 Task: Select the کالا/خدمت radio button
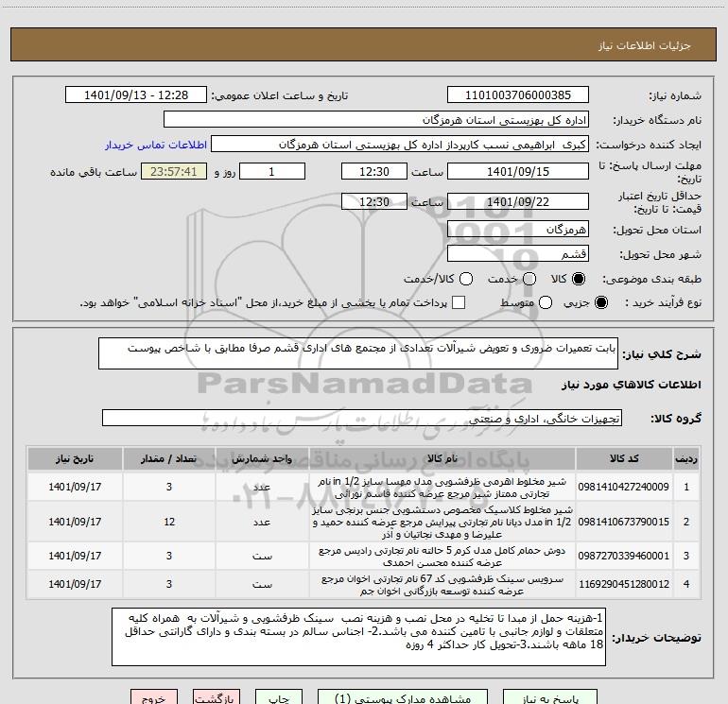(466, 279)
